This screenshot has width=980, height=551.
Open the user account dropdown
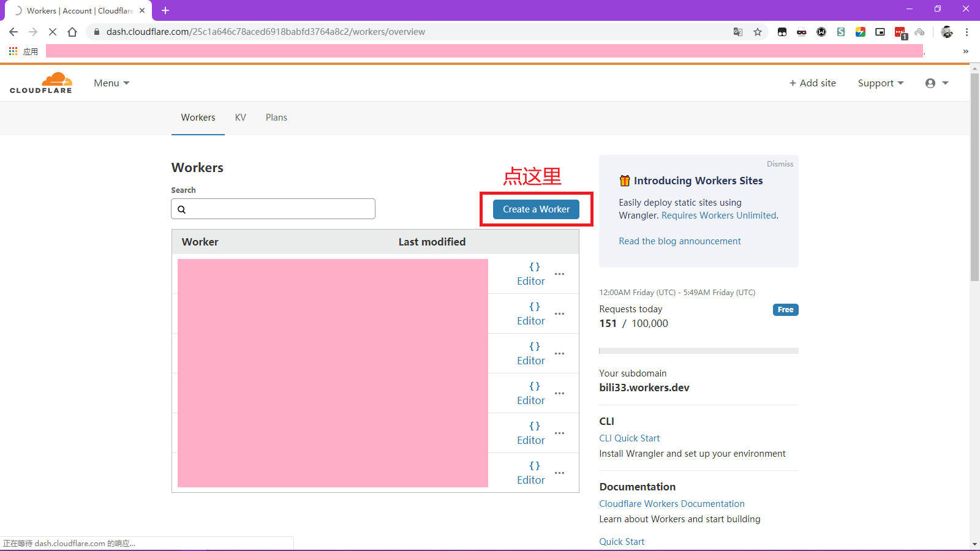pos(936,83)
